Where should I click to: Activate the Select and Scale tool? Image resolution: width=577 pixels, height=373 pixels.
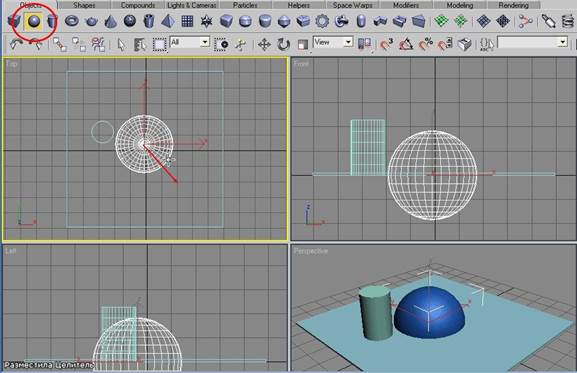pos(302,45)
